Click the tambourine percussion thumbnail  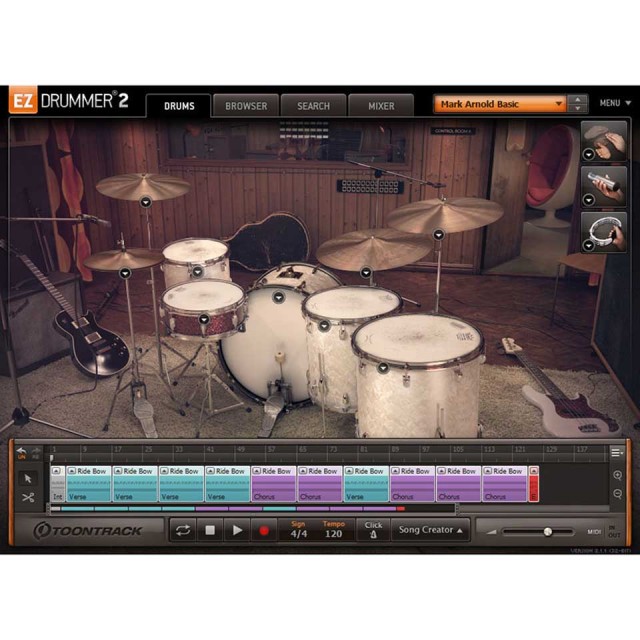pos(604,232)
